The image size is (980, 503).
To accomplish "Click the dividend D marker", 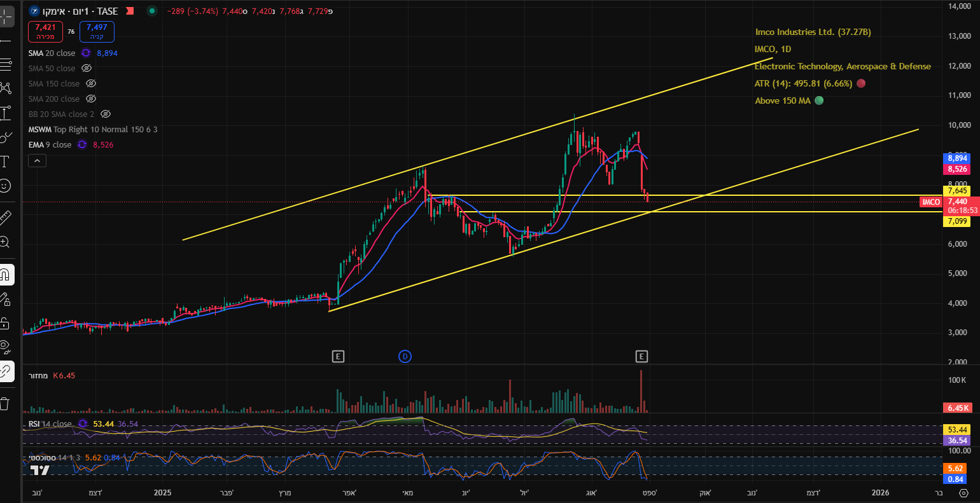I will pos(405,357).
